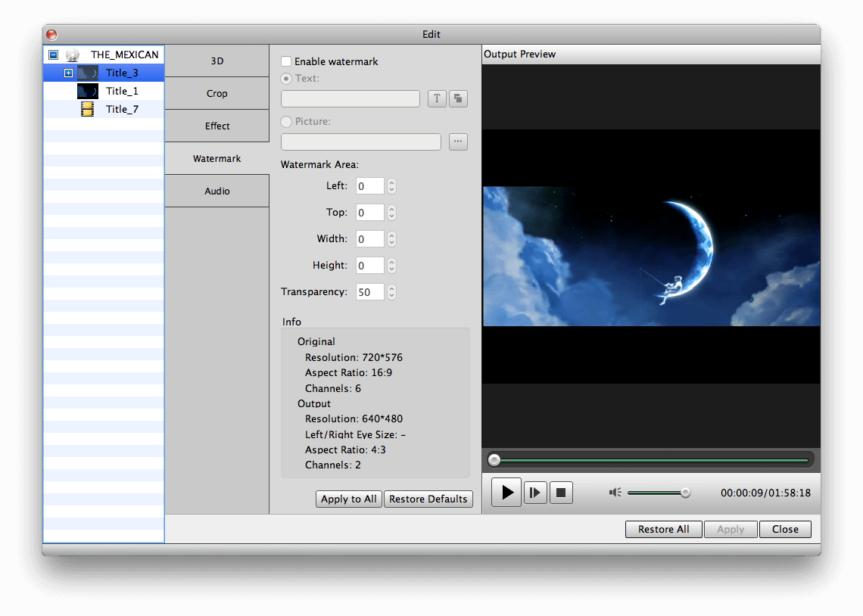Click the Transparency field showing 50
Image resolution: width=863 pixels, height=616 pixels.
pos(370,291)
